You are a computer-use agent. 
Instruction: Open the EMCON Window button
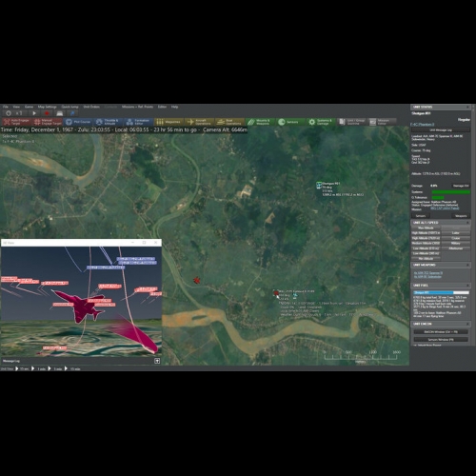[x=441, y=332]
